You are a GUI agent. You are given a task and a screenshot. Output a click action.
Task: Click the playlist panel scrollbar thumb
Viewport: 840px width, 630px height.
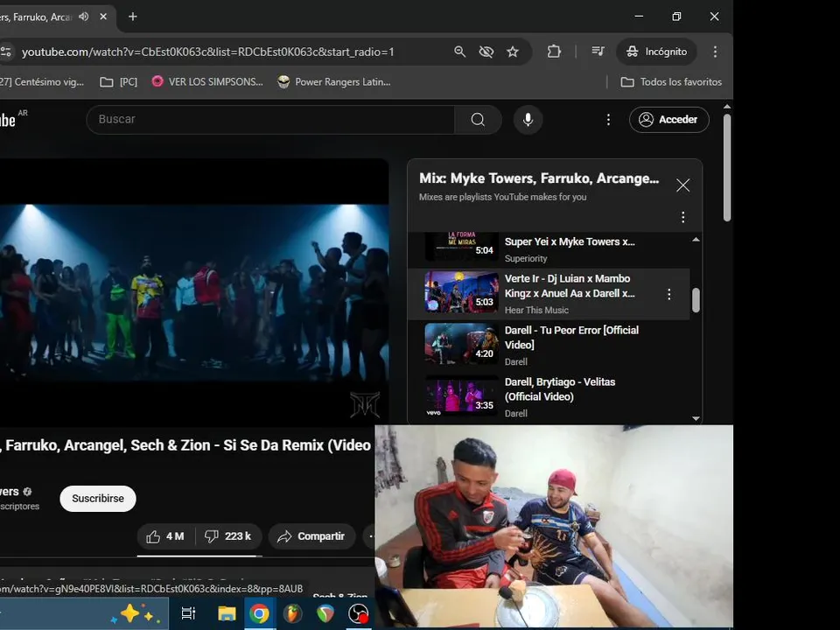click(696, 300)
